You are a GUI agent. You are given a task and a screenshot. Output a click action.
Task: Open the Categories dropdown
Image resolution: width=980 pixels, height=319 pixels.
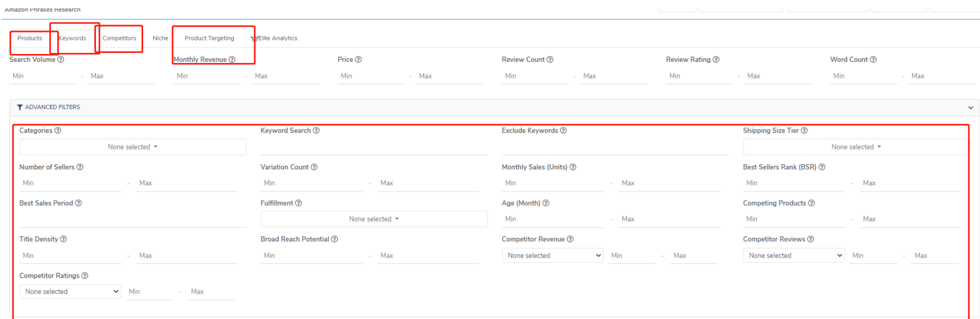point(133,147)
